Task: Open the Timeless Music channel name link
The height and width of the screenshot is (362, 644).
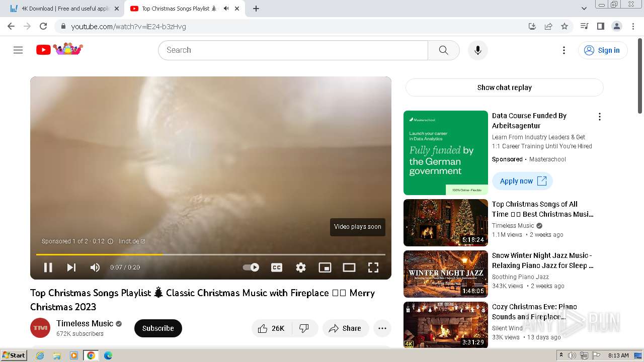Action: pyautogui.click(x=85, y=323)
